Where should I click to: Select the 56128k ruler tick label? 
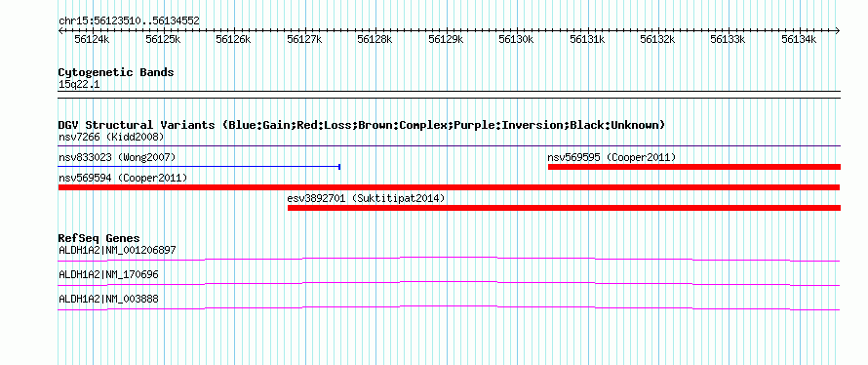pos(375,40)
